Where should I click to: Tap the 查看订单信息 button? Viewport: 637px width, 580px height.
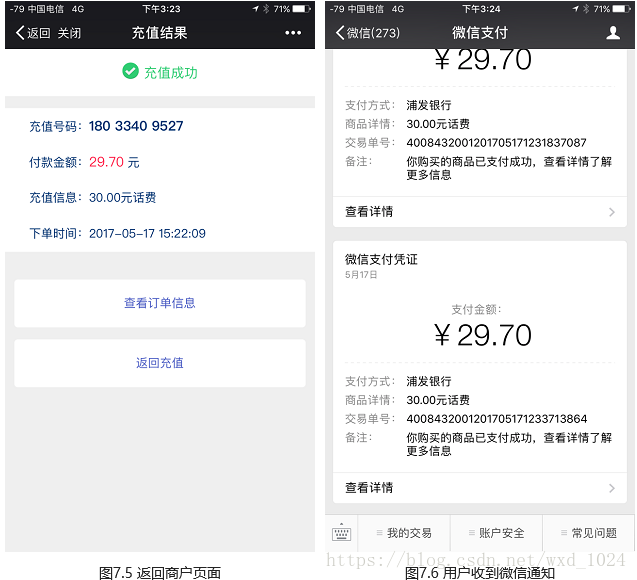(160, 303)
